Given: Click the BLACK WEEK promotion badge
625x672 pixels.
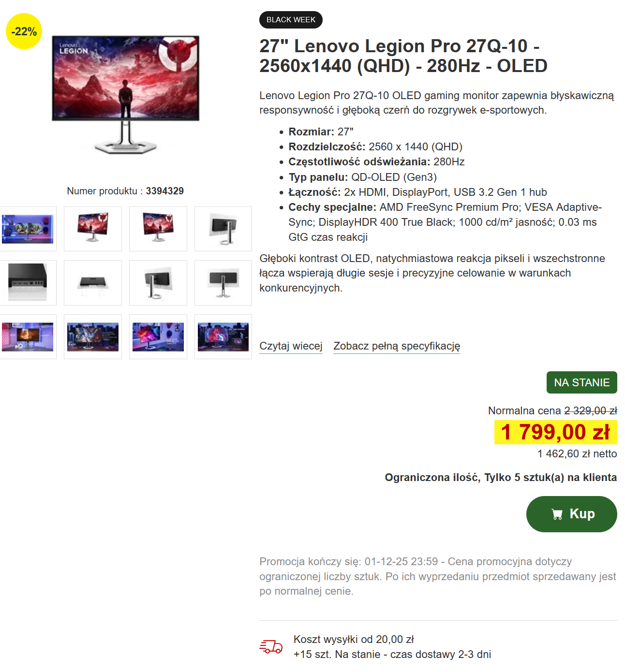Looking at the screenshot, I should (291, 20).
